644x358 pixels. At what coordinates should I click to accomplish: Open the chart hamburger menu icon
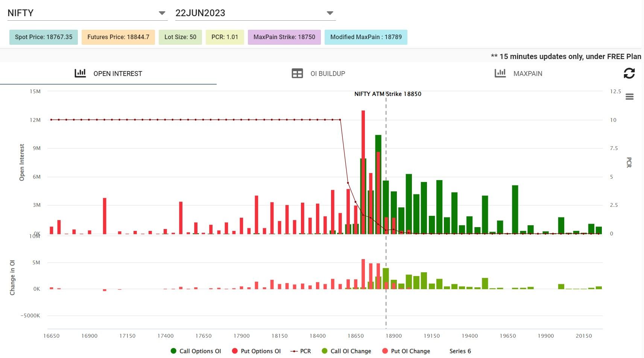[629, 97]
